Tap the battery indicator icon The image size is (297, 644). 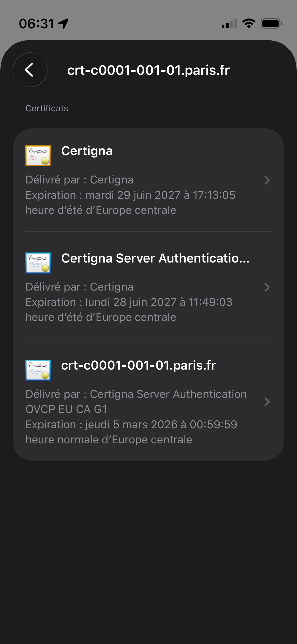click(271, 24)
